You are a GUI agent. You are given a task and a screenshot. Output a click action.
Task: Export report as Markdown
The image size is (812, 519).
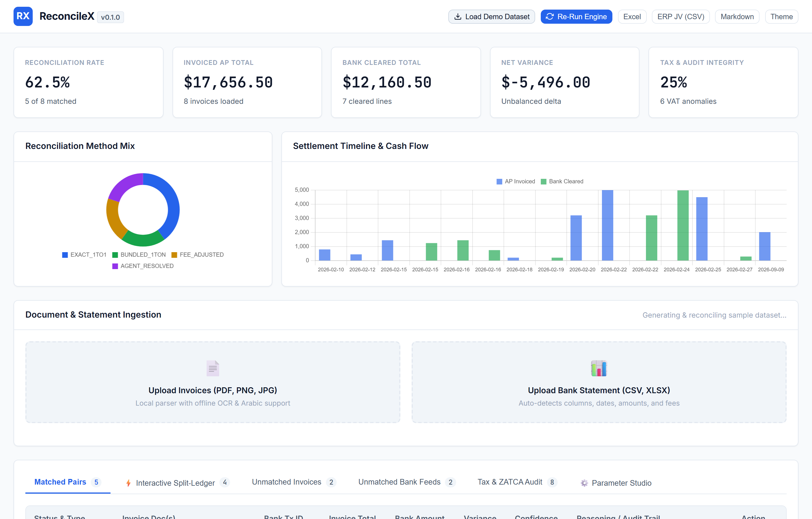737,17
